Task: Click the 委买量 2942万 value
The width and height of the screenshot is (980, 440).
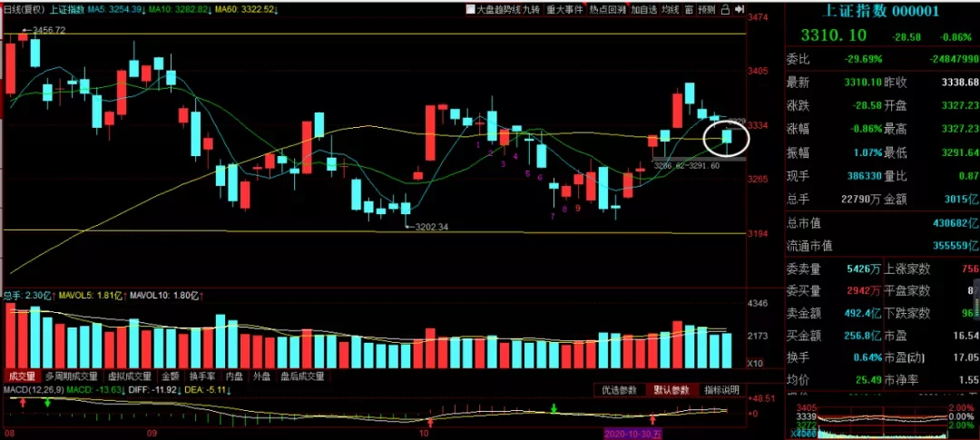Action: coord(864,290)
